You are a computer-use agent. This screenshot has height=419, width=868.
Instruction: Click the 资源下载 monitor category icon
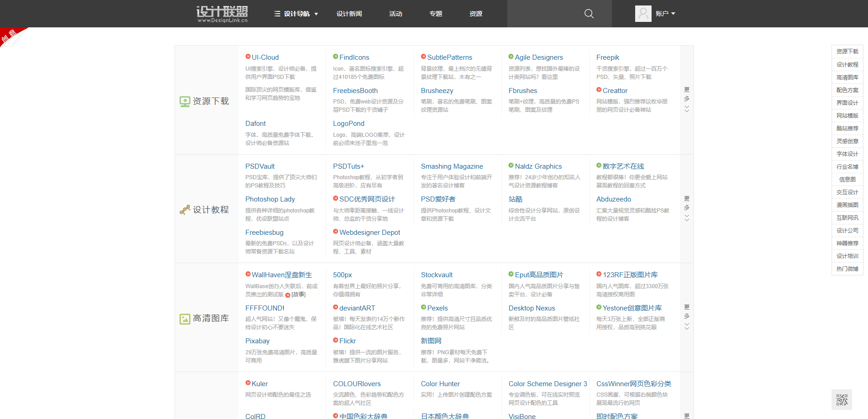[185, 101]
